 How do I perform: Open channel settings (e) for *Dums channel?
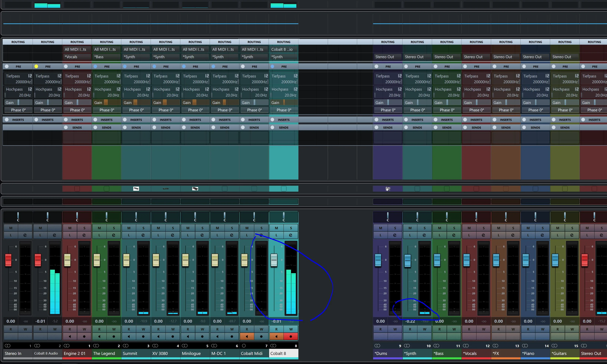click(x=395, y=235)
